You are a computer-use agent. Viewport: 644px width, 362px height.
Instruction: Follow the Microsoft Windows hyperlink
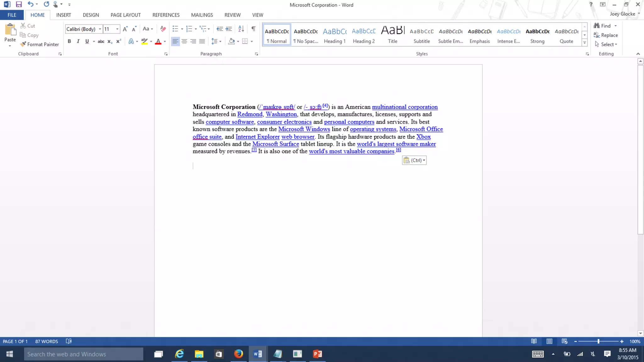point(304,129)
